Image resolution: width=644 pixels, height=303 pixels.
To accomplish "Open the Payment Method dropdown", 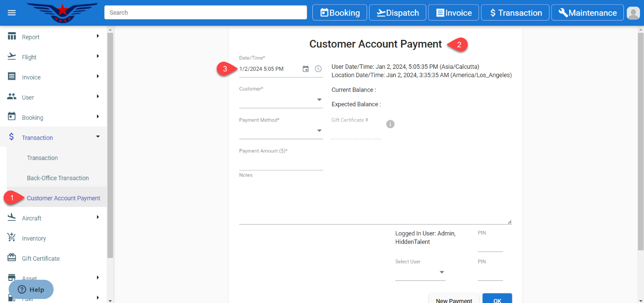I will pyautogui.click(x=281, y=131).
